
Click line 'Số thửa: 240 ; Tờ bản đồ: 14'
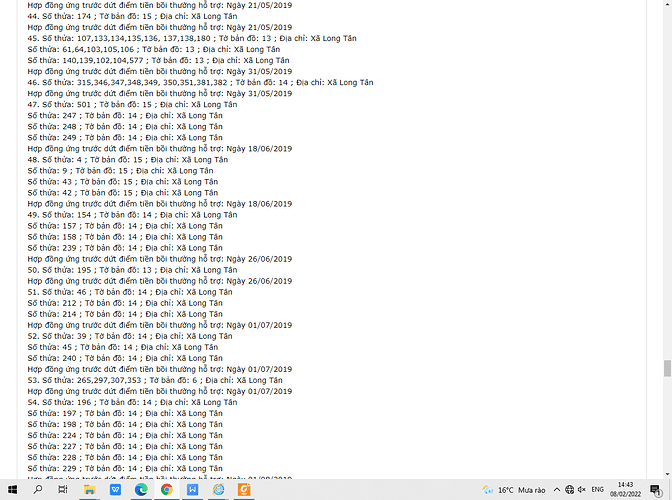coord(125,358)
